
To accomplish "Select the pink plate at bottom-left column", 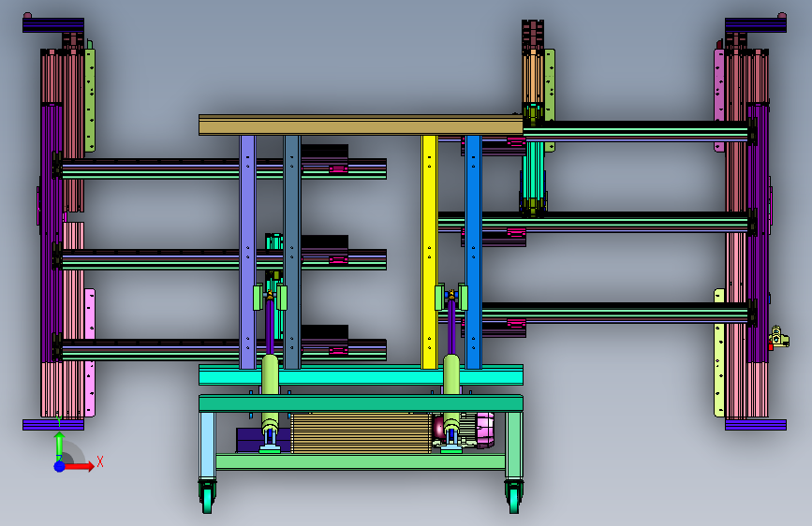I will tap(90, 352).
